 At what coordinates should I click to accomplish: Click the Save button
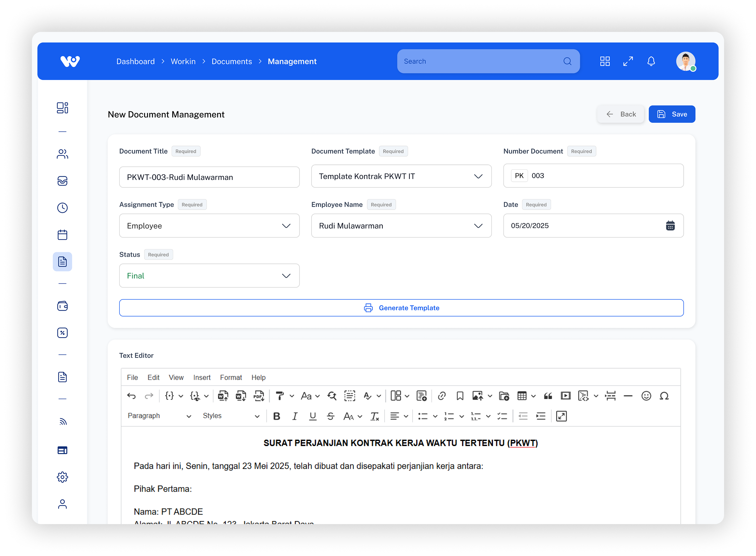pos(671,114)
